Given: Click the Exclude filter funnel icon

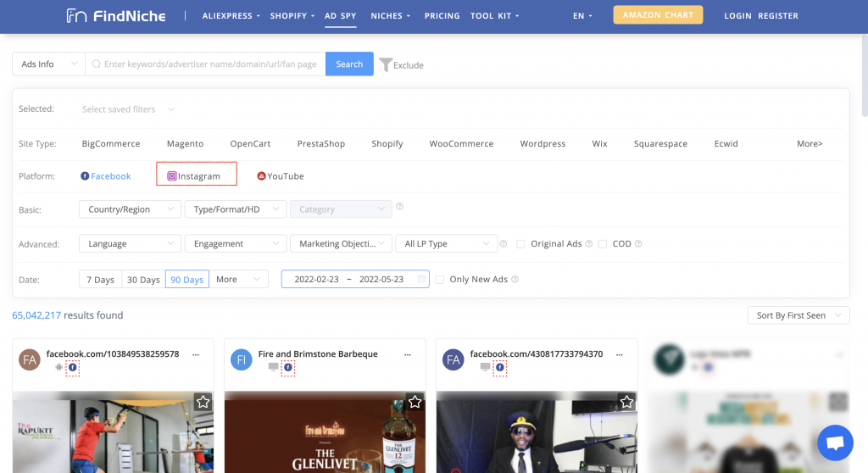Looking at the screenshot, I should (x=386, y=64).
